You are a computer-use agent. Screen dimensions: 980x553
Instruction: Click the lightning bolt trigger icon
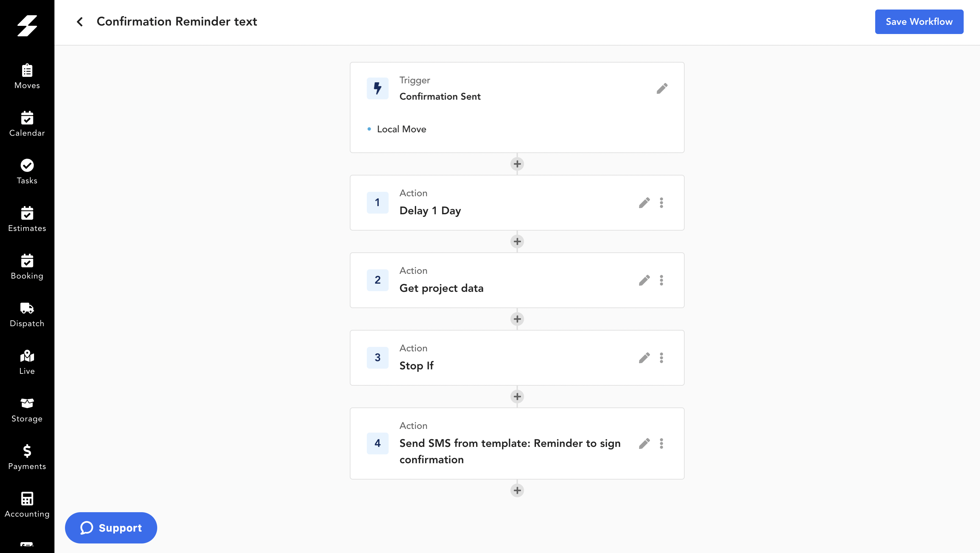[x=377, y=88]
